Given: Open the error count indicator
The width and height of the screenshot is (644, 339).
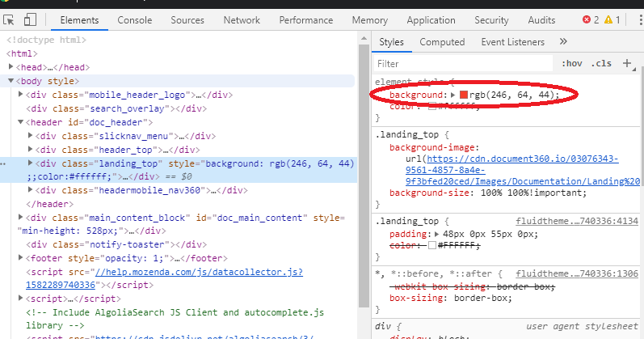Looking at the screenshot, I should (x=591, y=19).
